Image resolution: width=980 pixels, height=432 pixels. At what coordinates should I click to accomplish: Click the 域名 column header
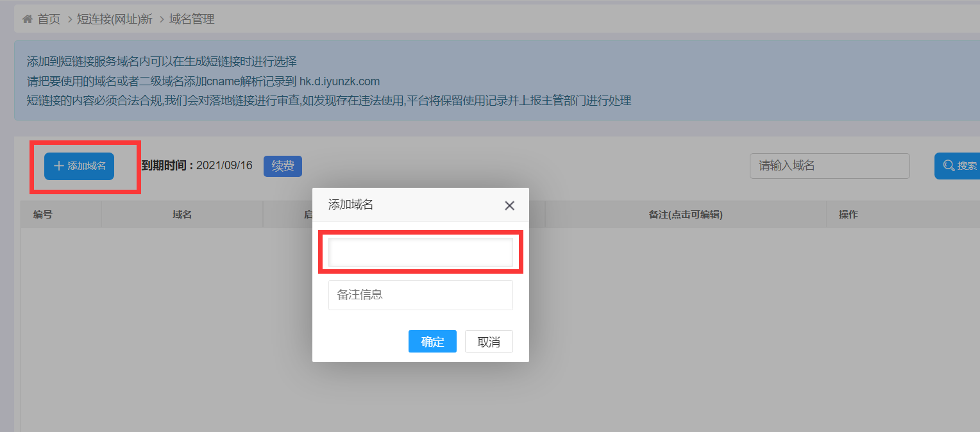pyautogui.click(x=182, y=215)
